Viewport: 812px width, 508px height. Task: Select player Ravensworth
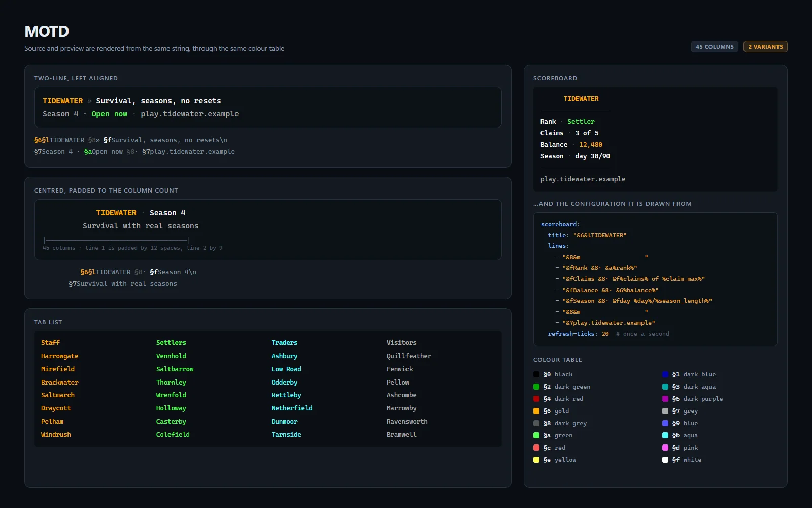(x=407, y=422)
